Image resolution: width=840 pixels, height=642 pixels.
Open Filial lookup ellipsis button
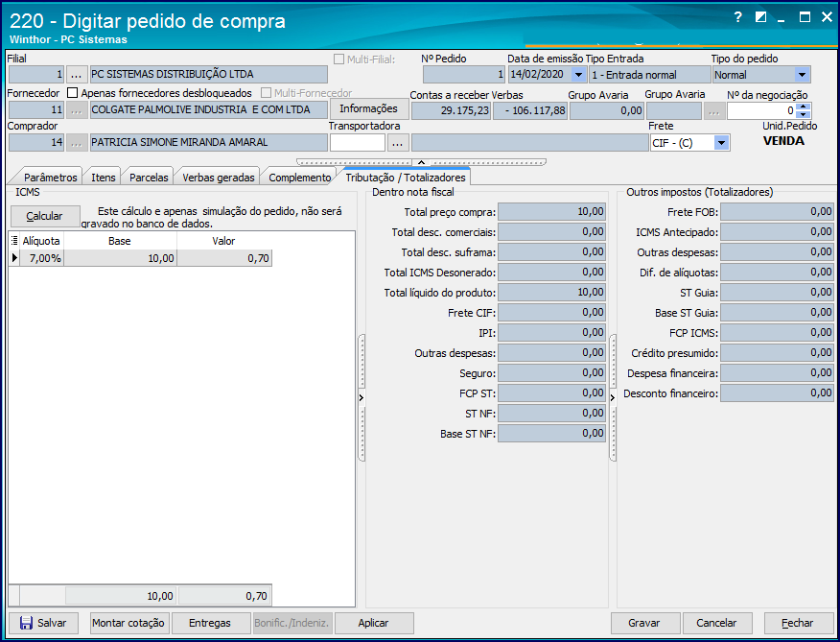pyautogui.click(x=77, y=75)
